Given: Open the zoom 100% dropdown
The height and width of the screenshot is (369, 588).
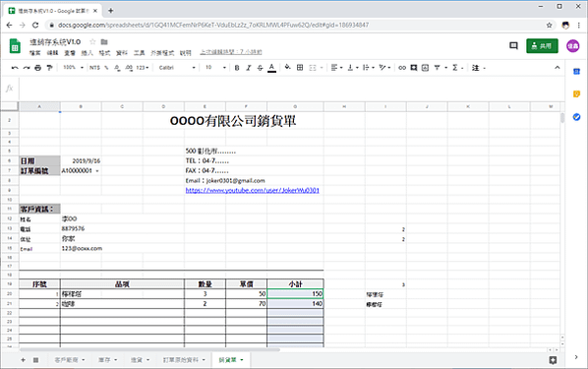Looking at the screenshot, I should (x=73, y=68).
